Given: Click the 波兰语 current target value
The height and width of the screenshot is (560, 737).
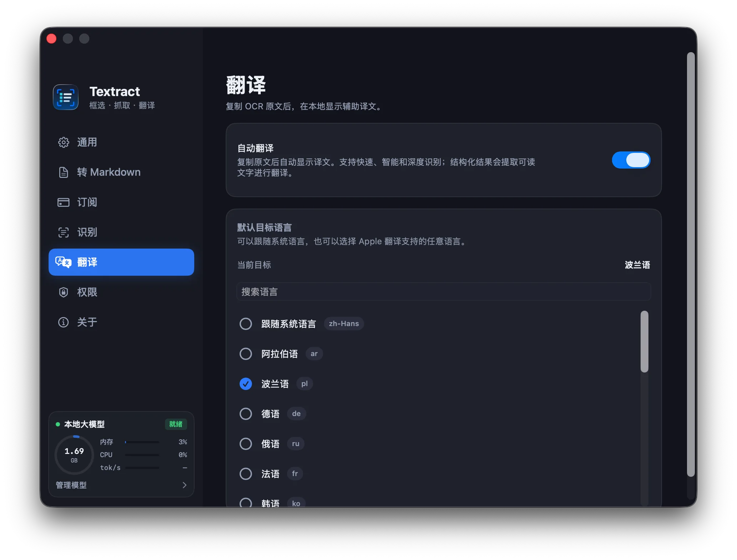Looking at the screenshot, I should pos(637,265).
